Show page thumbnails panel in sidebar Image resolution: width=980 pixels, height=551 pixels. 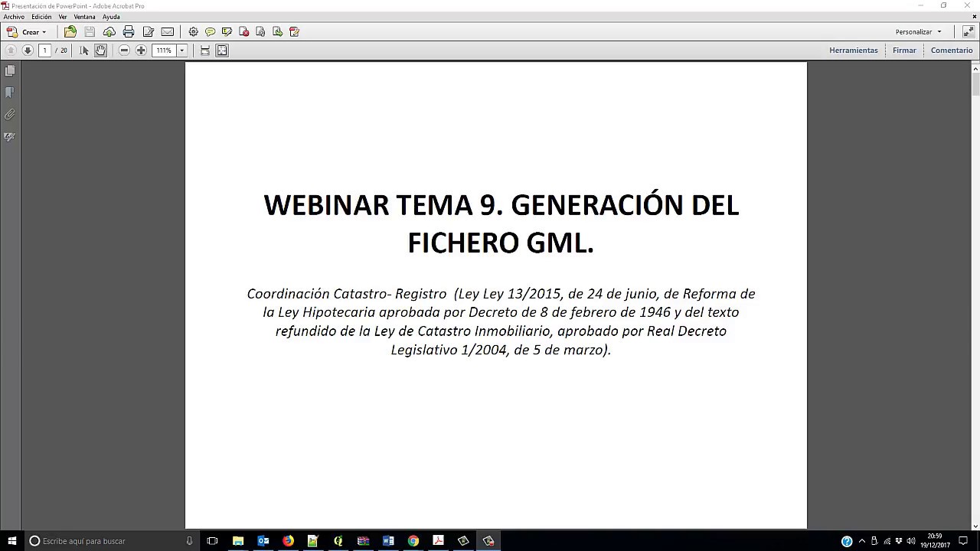click(x=10, y=70)
